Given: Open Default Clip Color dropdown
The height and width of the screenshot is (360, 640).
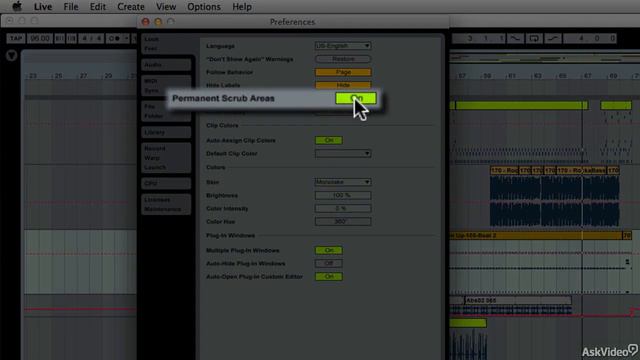Looking at the screenshot, I should tap(343, 153).
